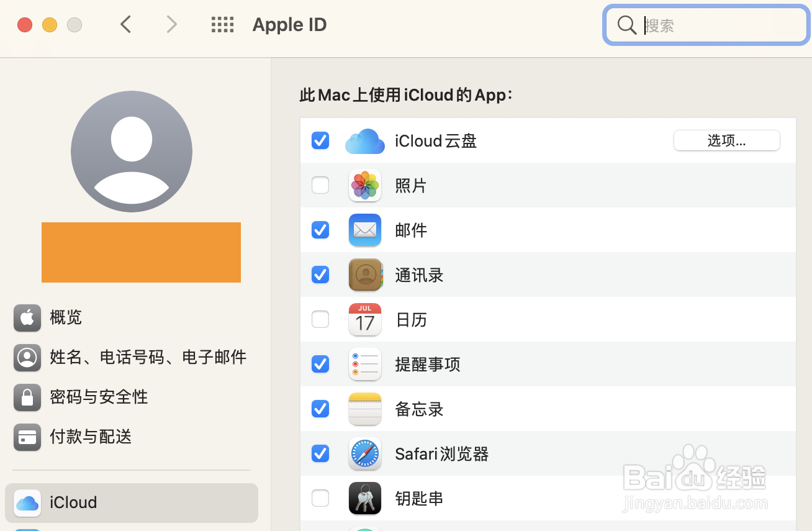812x531 pixels.
Task: Go to Payment & Shipping (付款与配送)
Action: tap(91, 437)
